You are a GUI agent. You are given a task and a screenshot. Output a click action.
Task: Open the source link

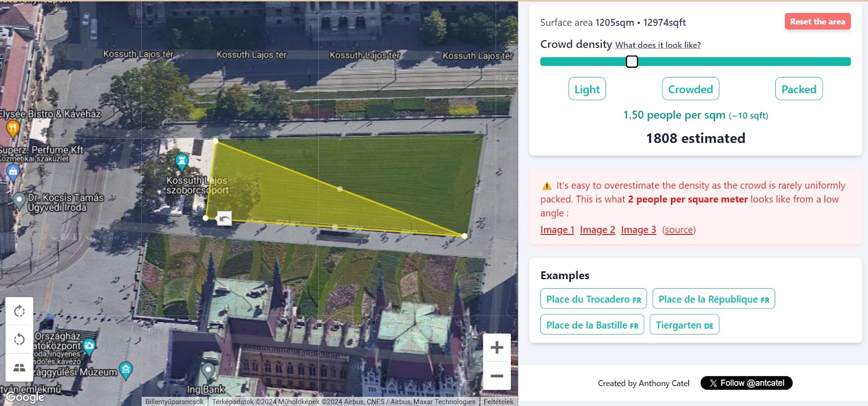pyautogui.click(x=679, y=230)
